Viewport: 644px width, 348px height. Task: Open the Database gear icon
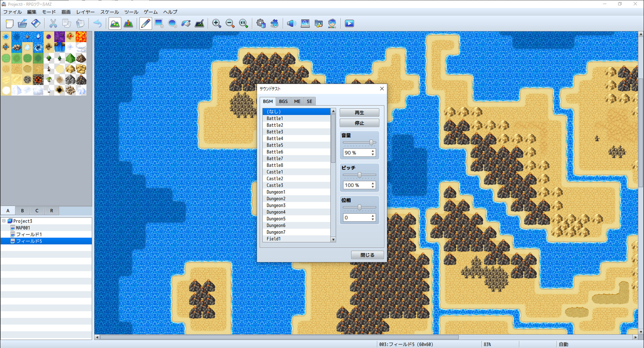click(261, 23)
